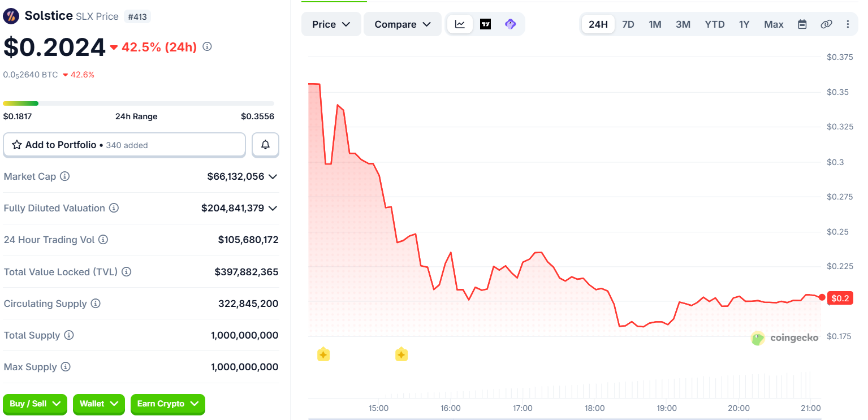
Task: Click the $0.1817 range low value
Action: pos(18,116)
